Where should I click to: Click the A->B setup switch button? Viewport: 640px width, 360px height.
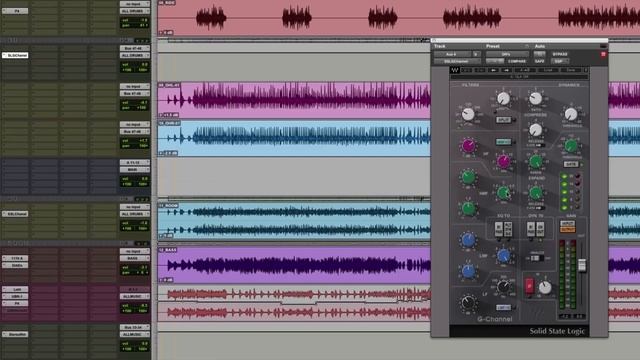(524, 70)
